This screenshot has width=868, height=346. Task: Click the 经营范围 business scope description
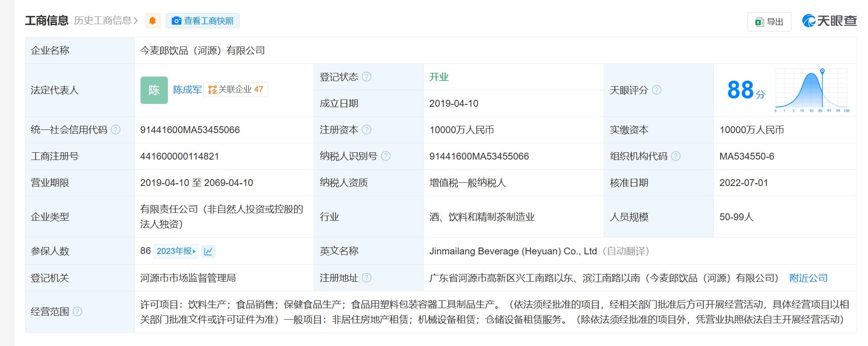point(494,312)
